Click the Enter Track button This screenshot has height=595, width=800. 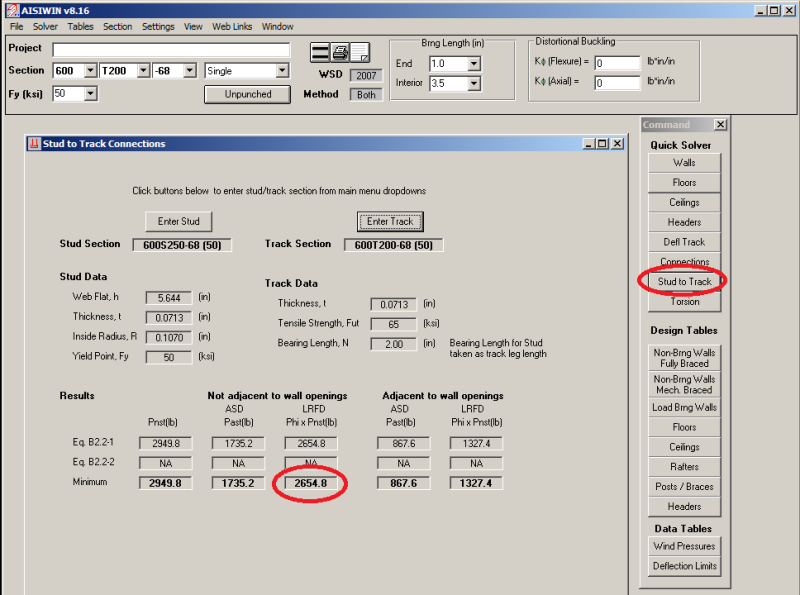[390, 221]
